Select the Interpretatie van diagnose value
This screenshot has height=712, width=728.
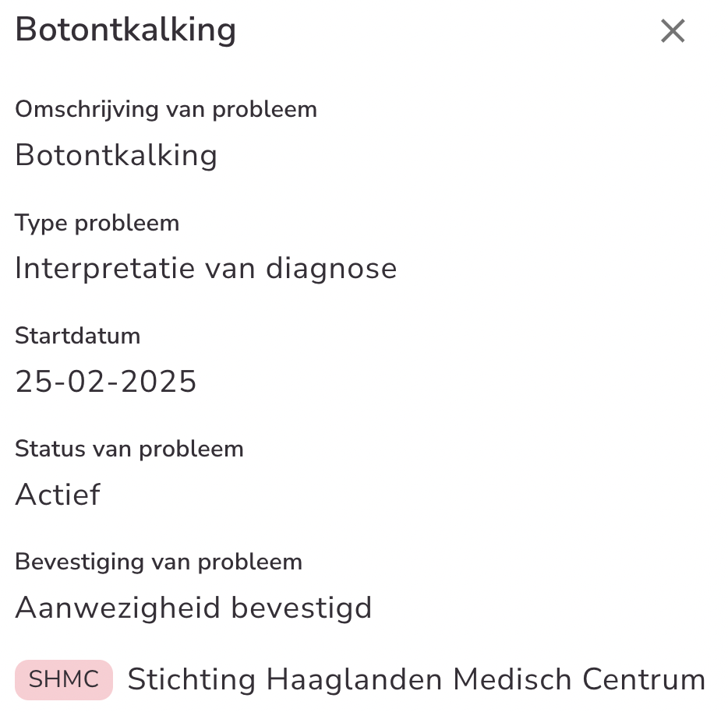(x=206, y=269)
